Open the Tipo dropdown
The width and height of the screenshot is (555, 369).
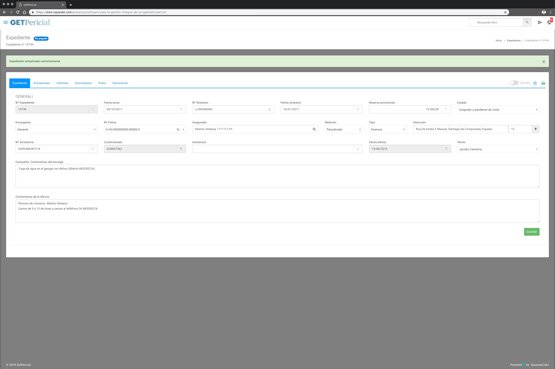click(x=388, y=129)
